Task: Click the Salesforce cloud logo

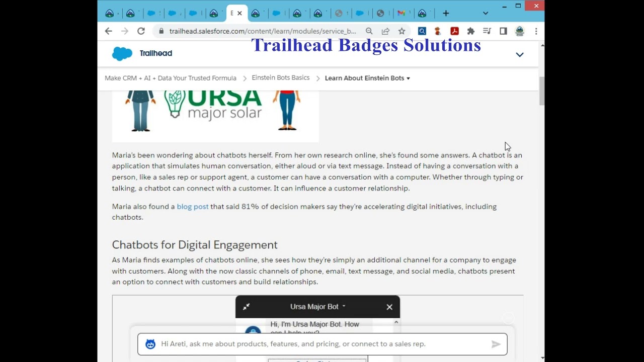Action: point(122,53)
